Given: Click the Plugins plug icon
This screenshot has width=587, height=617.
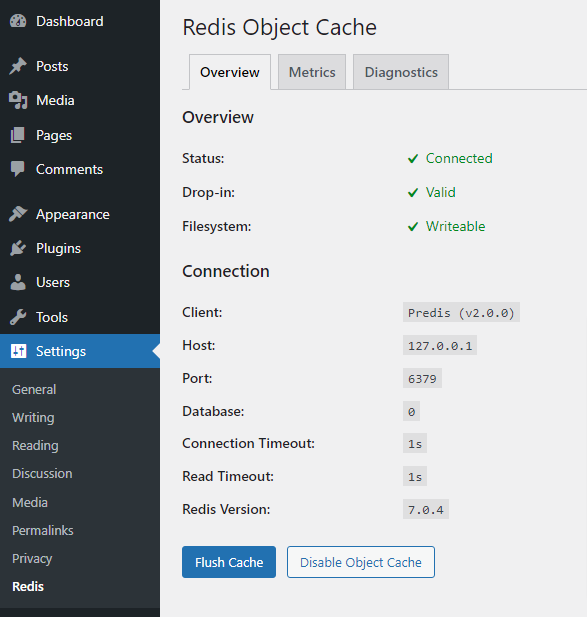Looking at the screenshot, I should point(18,248).
